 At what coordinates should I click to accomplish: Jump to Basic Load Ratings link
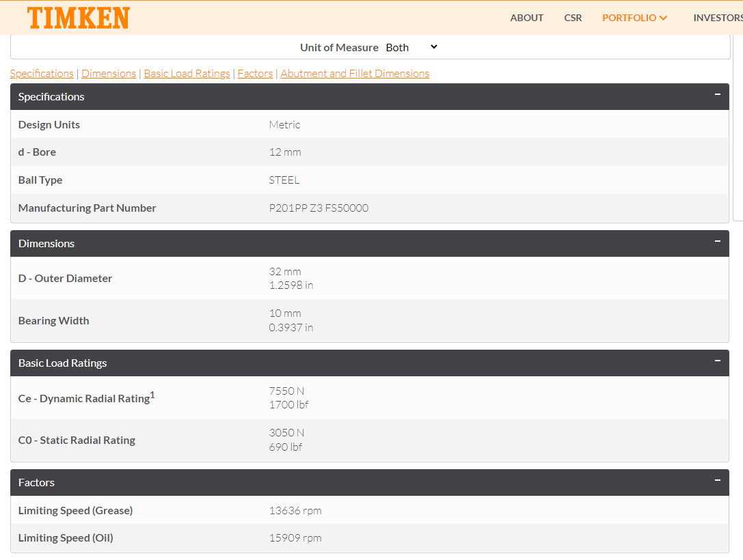click(x=187, y=73)
